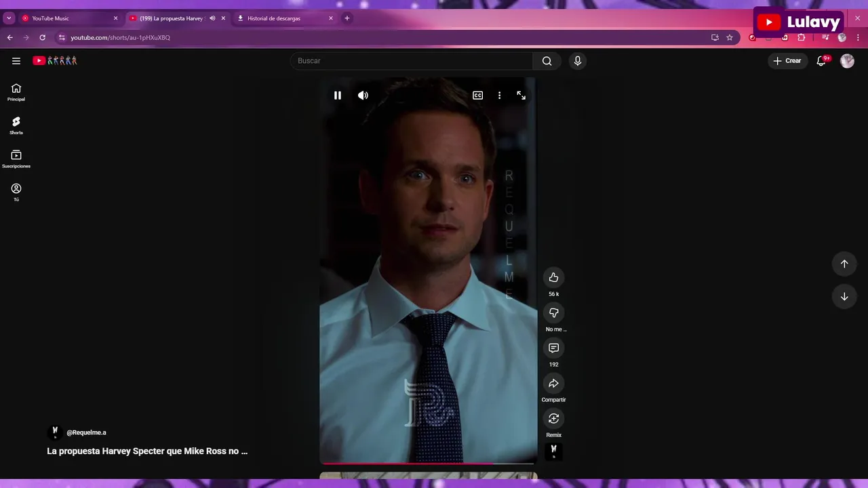This screenshot has height=488, width=868.
Task: Focus the Buscar search field
Action: (x=412, y=61)
